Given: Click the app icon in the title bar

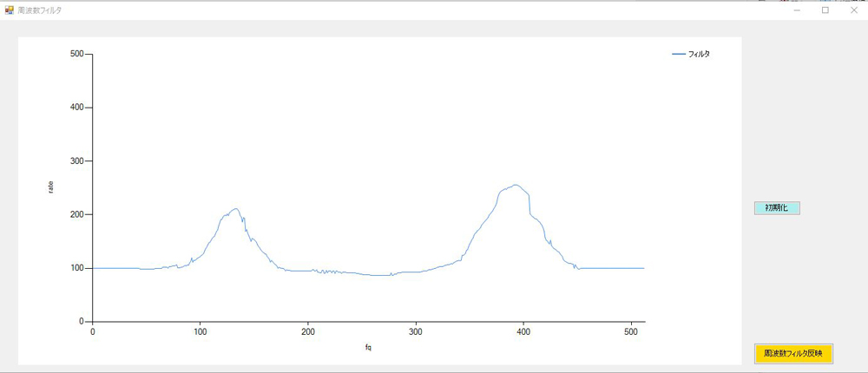Looking at the screenshot, I should click(x=9, y=10).
